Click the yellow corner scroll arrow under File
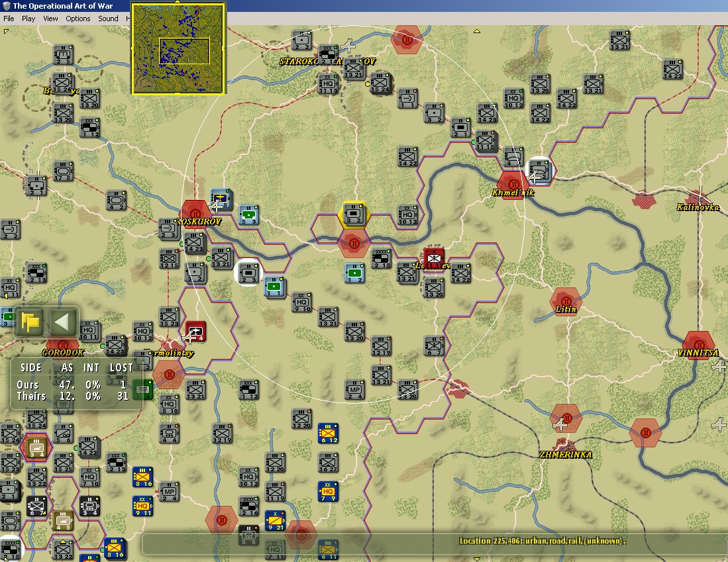 [6, 31]
